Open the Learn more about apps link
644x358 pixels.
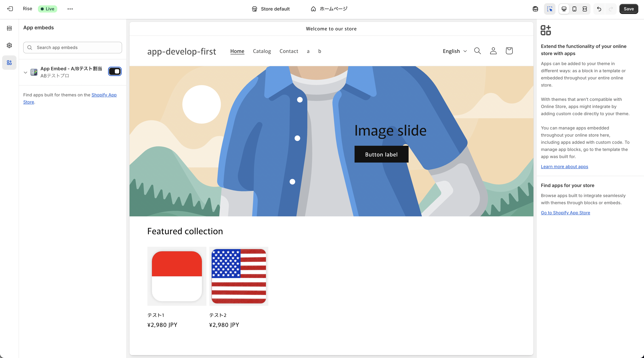[x=564, y=167]
